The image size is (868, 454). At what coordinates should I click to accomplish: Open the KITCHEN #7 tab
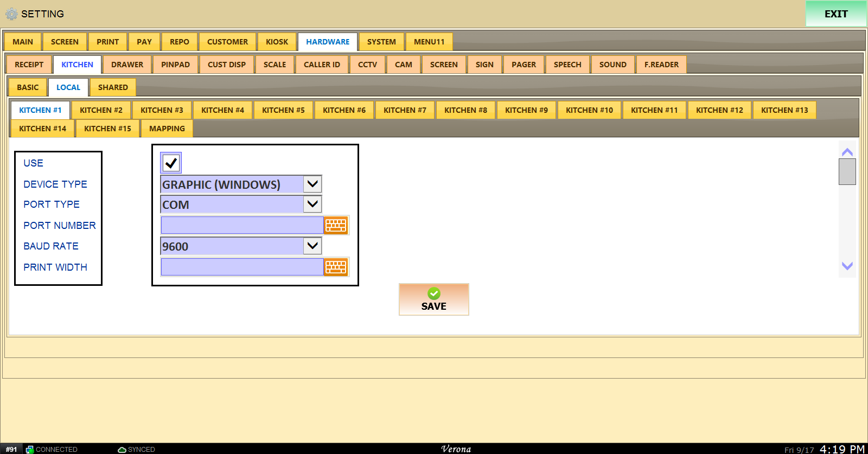click(x=405, y=110)
